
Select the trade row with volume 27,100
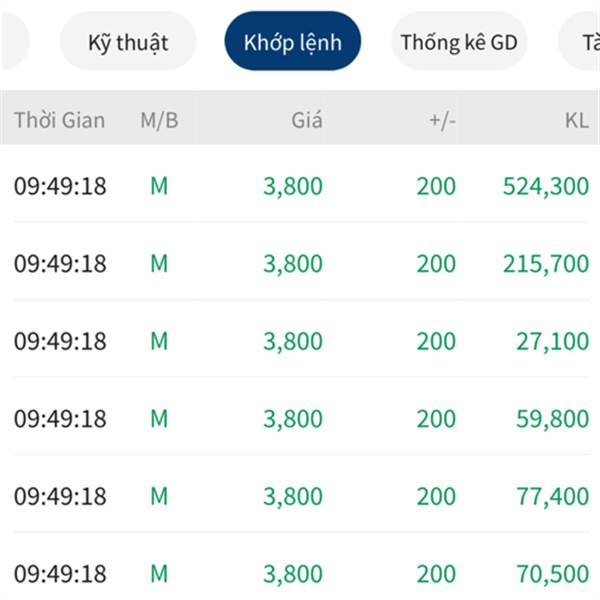pyautogui.click(x=301, y=341)
